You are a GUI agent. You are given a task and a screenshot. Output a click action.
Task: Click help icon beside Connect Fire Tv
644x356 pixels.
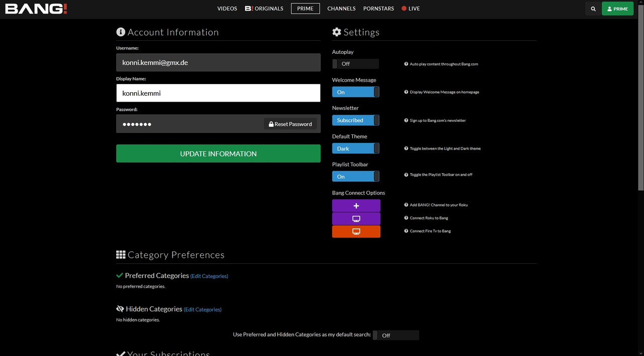pos(406,231)
